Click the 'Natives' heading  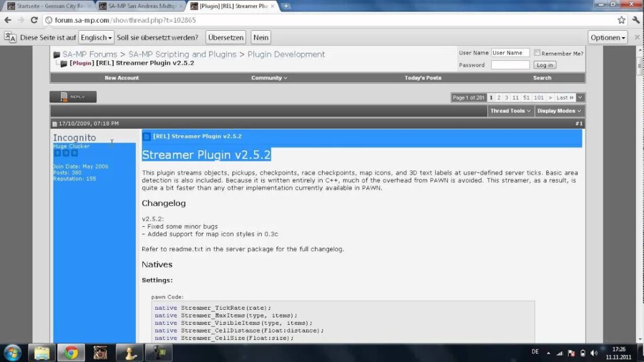(157, 265)
